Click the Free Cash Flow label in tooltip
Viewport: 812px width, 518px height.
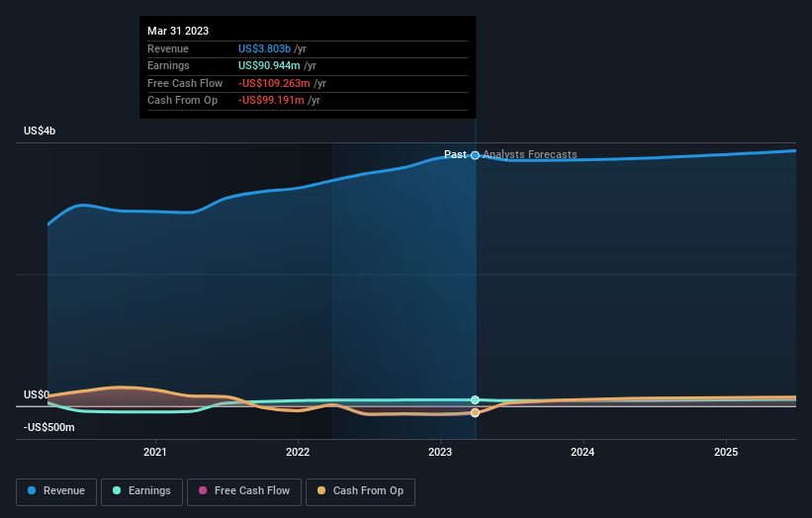point(185,83)
